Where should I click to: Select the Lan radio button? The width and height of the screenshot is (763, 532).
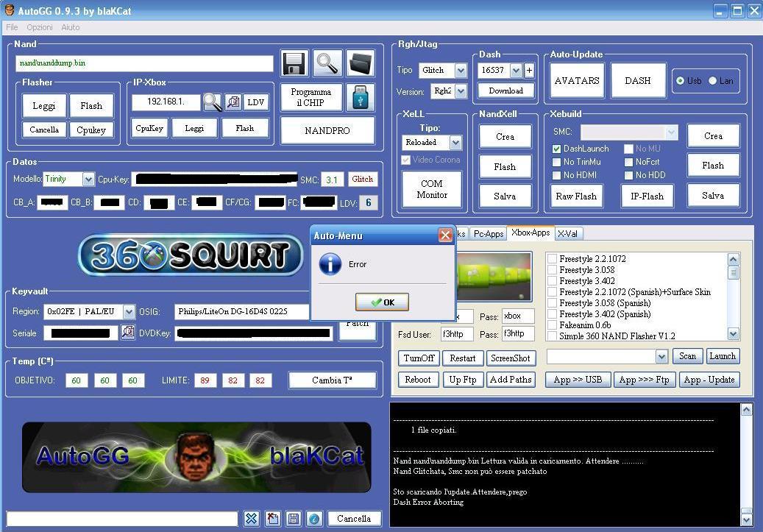point(712,81)
